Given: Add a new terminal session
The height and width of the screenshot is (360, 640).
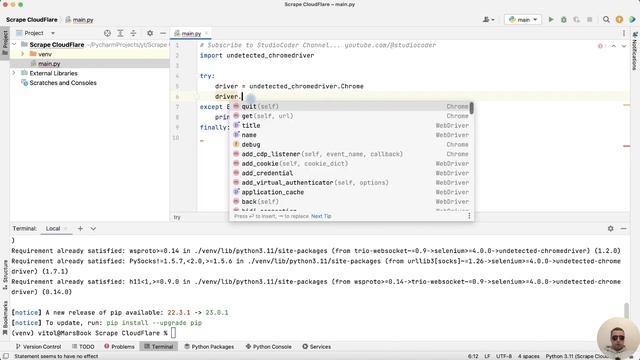Looking at the screenshot, I should (80, 229).
